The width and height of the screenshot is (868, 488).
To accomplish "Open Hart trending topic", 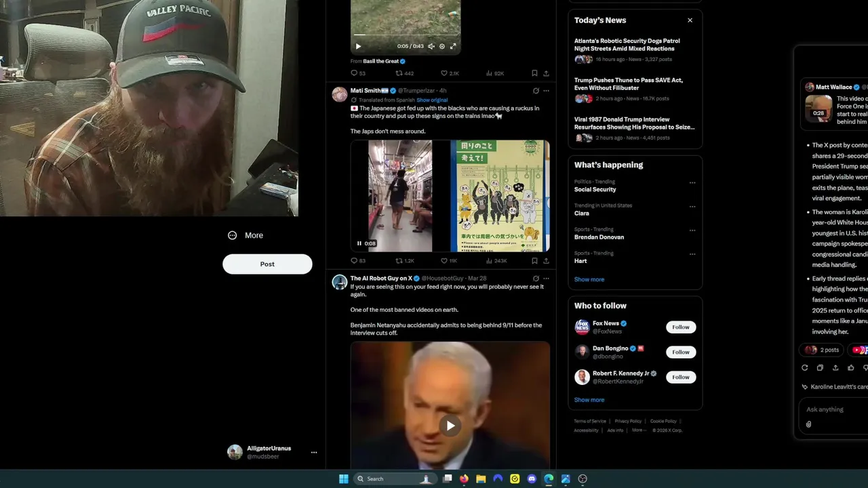I will (x=580, y=260).
